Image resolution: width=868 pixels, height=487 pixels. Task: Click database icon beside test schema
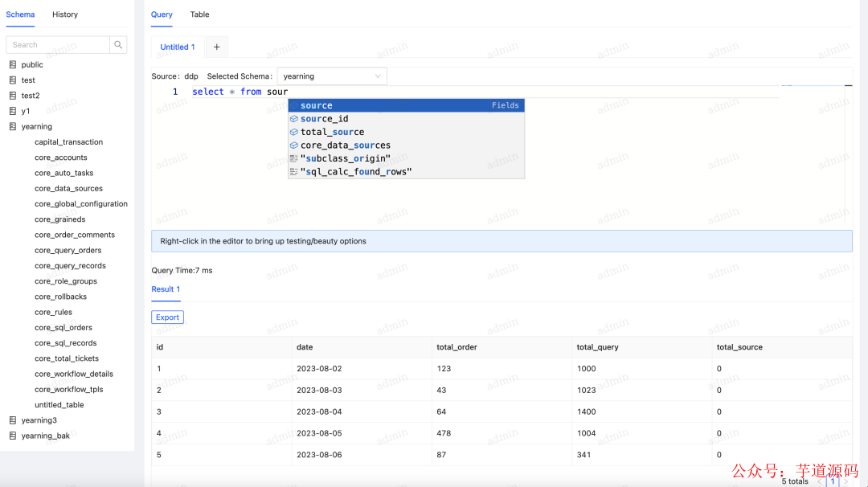tap(13, 80)
